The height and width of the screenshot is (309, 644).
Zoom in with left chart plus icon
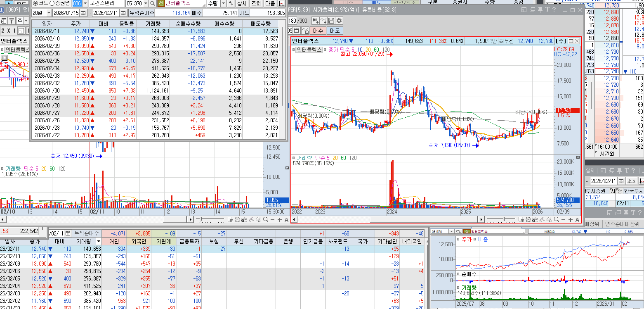[280, 219]
